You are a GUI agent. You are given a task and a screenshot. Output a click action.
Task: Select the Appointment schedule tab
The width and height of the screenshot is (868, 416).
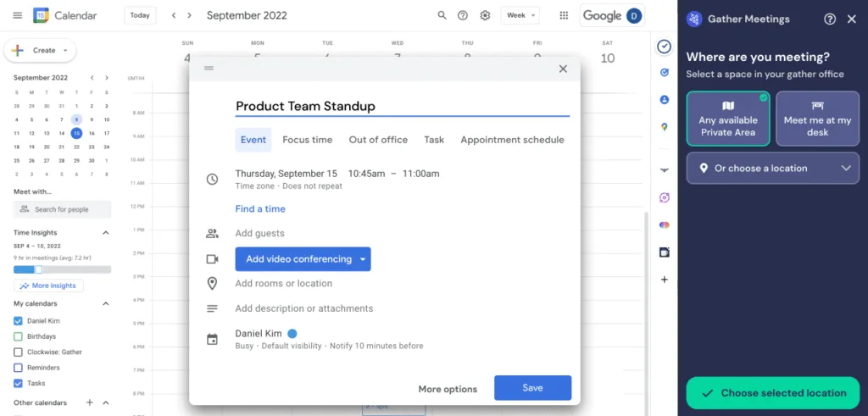(512, 140)
